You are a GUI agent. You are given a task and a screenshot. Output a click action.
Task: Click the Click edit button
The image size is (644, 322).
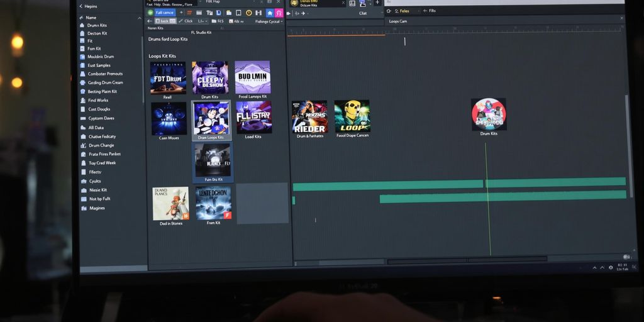tap(186, 21)
